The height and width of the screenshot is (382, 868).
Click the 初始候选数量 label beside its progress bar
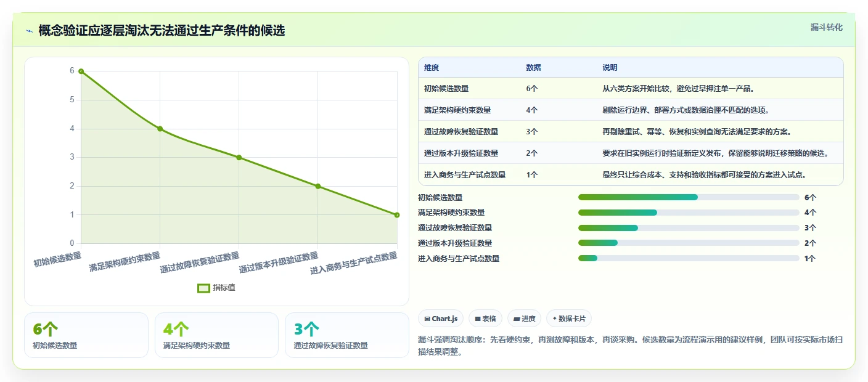pyautogui.click(x=440, y=198)
